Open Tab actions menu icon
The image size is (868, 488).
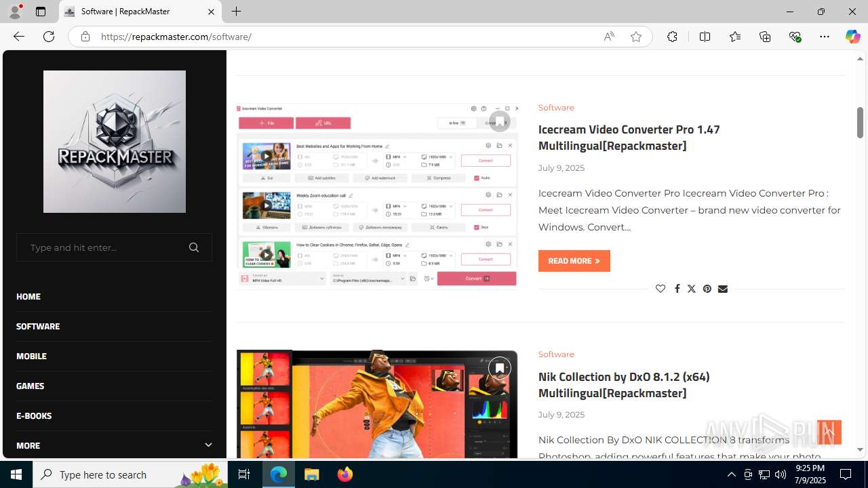point(41,12)
